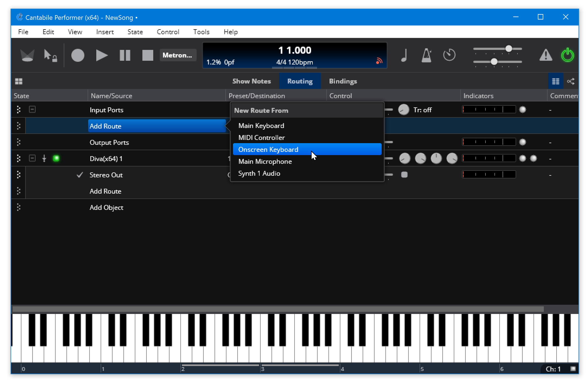This screenshot has height=385, width=588.
Task: Open the Metronome source dropdown button
Action: [178, 55]
